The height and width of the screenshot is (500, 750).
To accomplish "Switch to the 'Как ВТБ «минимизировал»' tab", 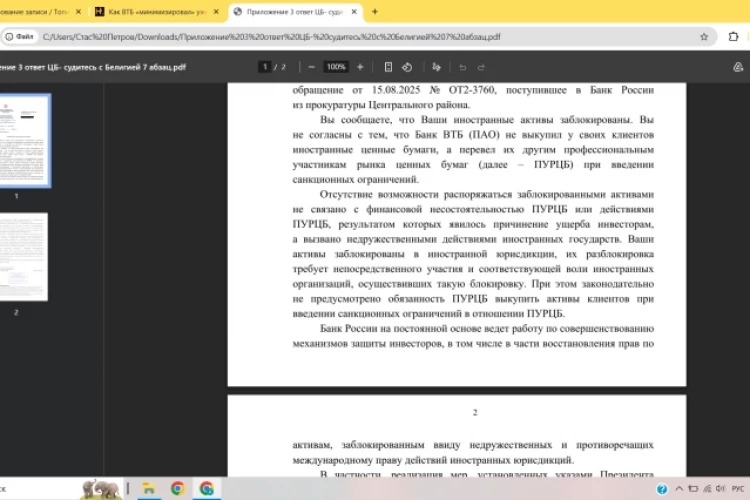I will 156,11.
